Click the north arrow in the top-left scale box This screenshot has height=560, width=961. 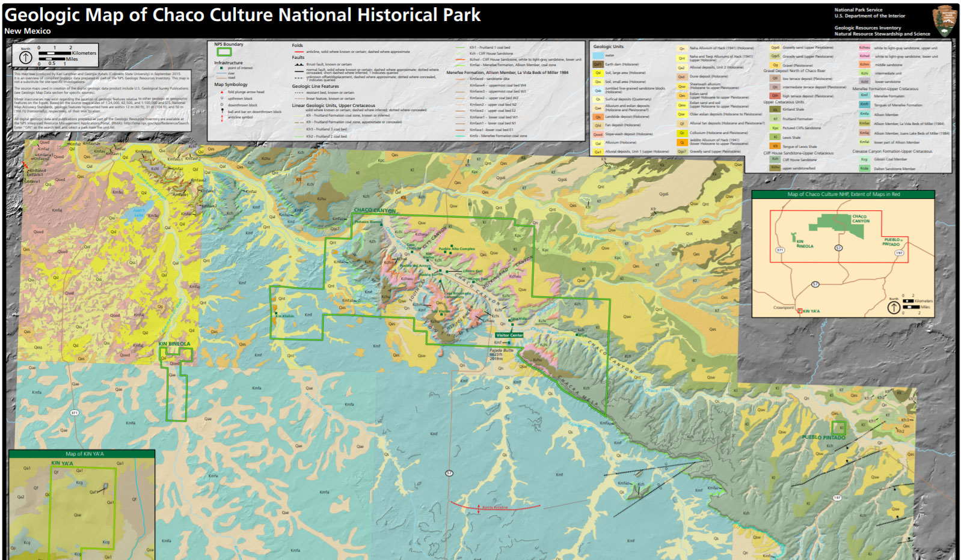[26, 57]
